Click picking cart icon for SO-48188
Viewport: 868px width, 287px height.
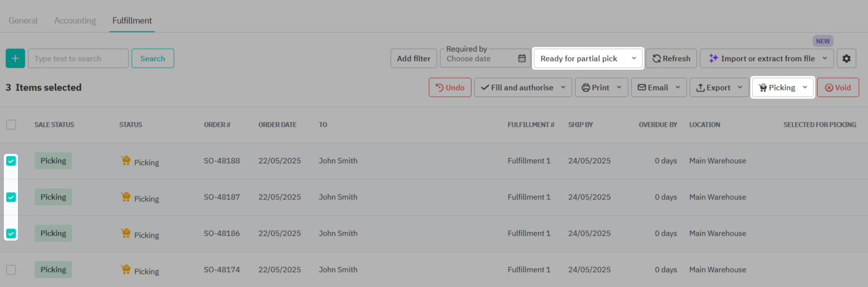click(126, 161)
